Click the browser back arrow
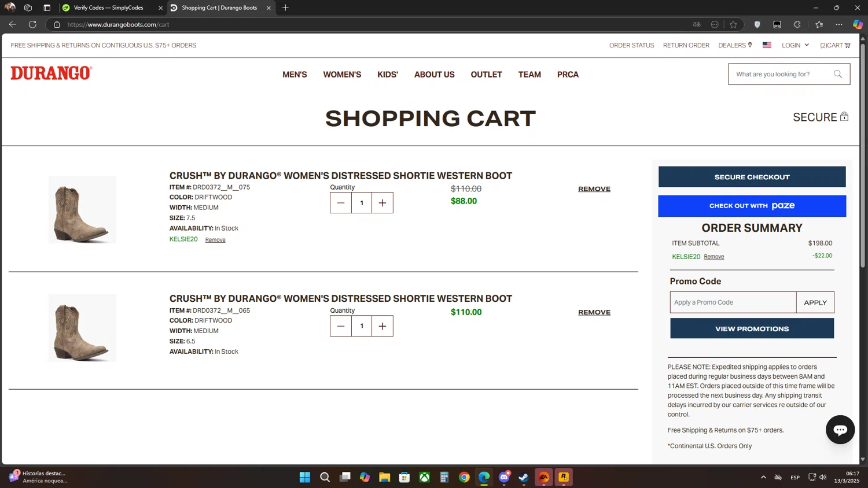This screenshot has height=488, width=868. coord(13,24)
